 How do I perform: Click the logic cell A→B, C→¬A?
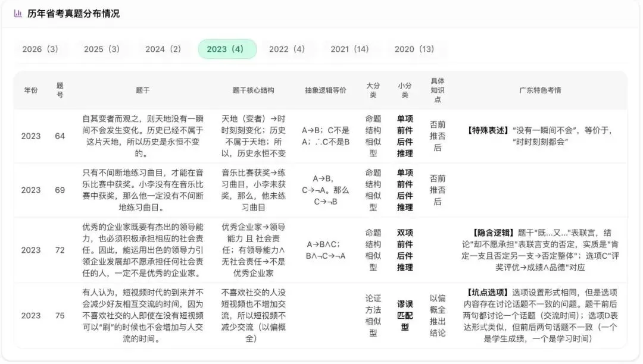326,190
